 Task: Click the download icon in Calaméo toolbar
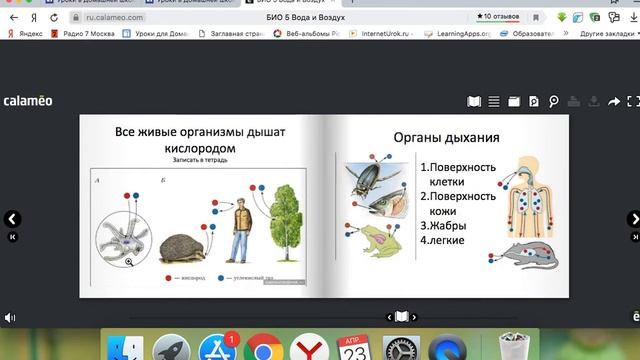pyautogui.click(x=594, y=101)
